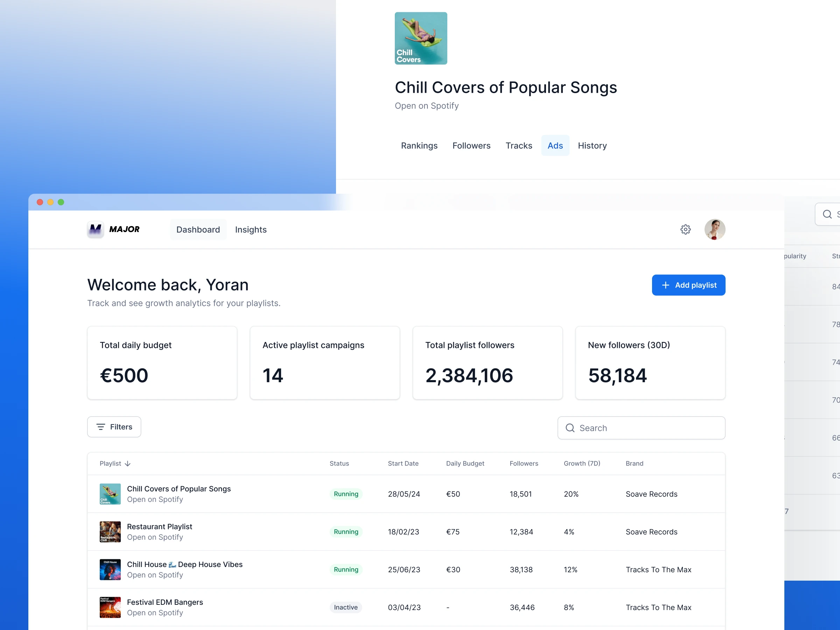This screenshot has height=630, width=840.
Task: Click the search magnifier icon in playlist search
Action: (569, 428)
